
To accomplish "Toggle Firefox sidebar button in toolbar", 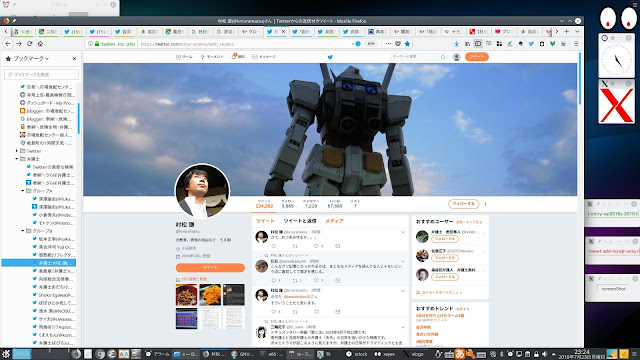I will 478,44.
